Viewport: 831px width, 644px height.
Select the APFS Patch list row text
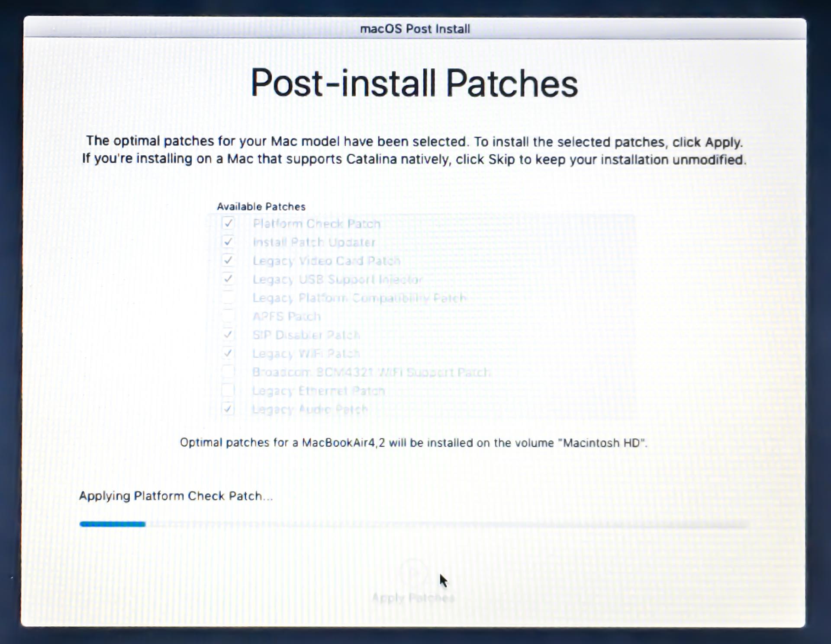[x=287, y=317]
